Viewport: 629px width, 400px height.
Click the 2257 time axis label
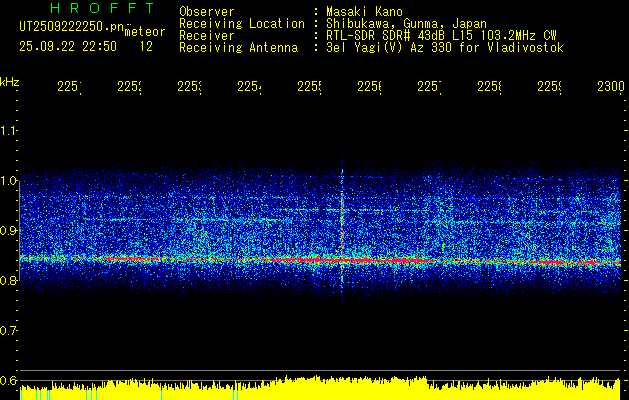pyautogui.click(x=429, y=86)
